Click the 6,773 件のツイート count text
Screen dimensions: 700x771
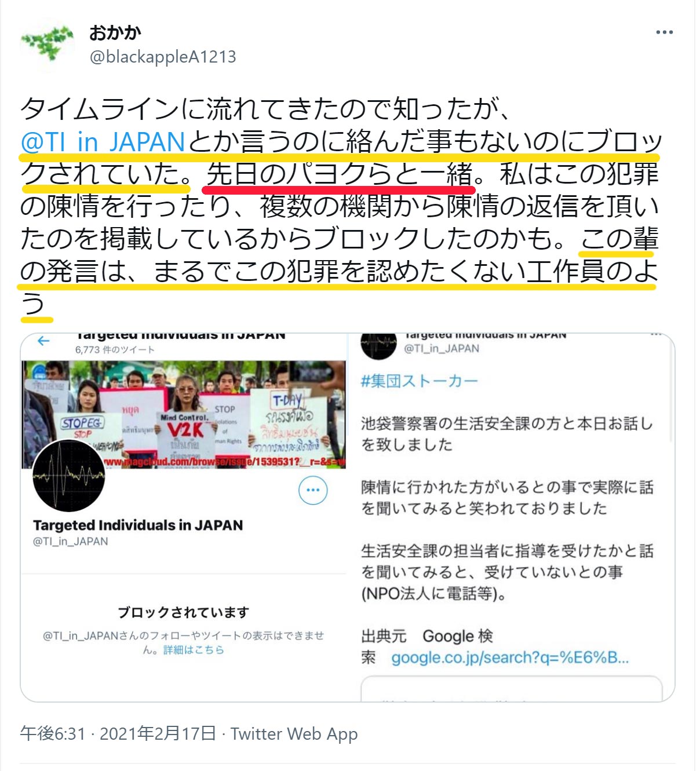click(x=115, y=350)
